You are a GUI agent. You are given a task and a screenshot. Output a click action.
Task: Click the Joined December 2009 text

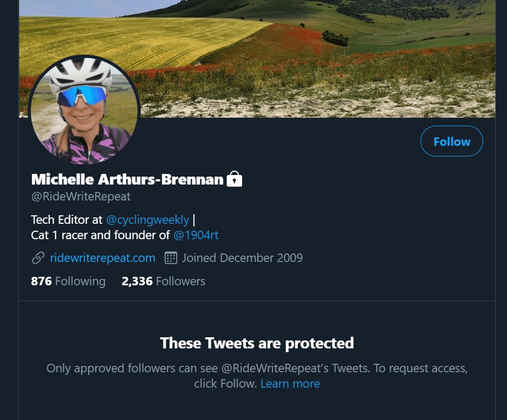[242, 258]
